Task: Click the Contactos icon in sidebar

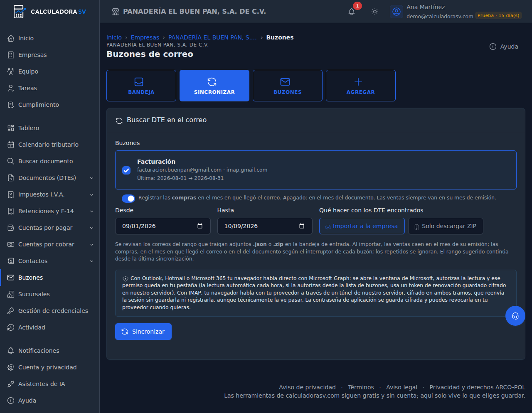Action: 11,261
